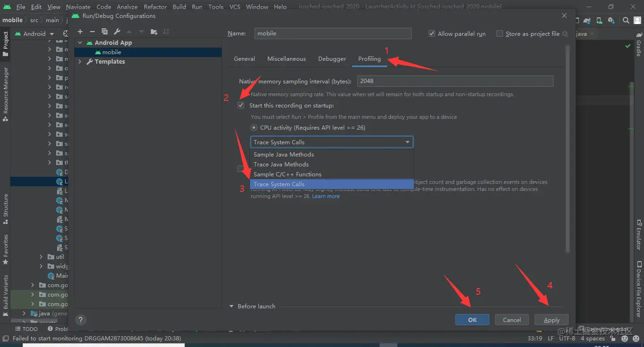The width and height of the screenshot is (644, 347).
Task: Expand the Templates node
Action: click(x=80, y=62)
